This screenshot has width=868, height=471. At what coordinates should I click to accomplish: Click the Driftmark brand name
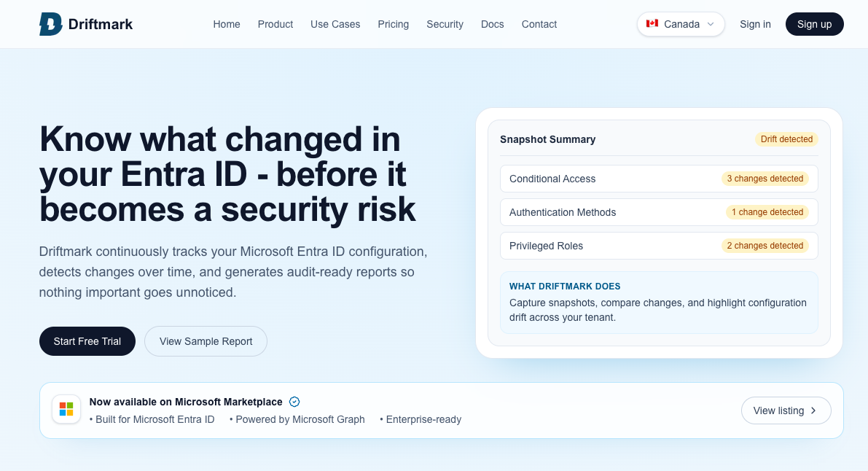tap(100, 24)
